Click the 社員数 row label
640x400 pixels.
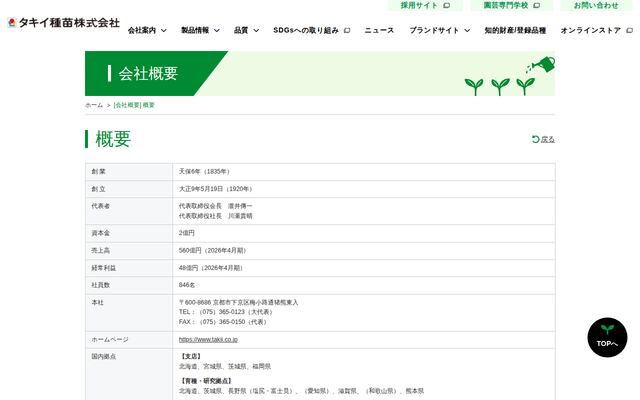click(100, 285)
